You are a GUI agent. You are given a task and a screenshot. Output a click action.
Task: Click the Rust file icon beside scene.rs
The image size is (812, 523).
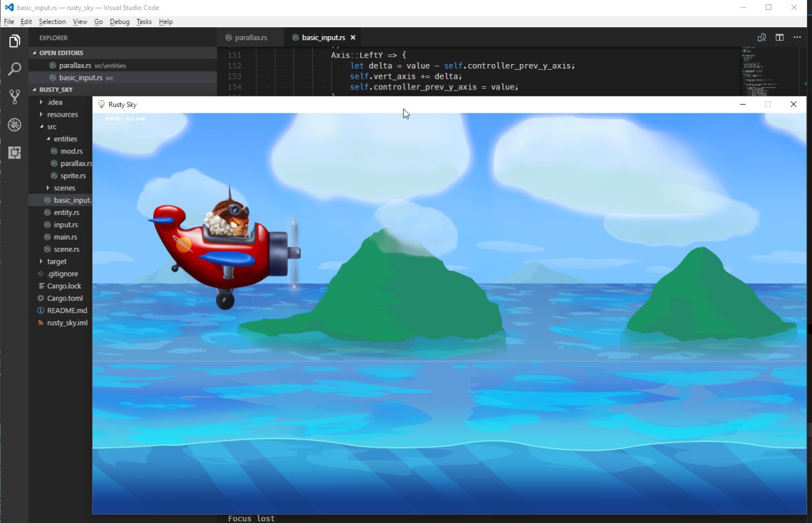[48, 249]
